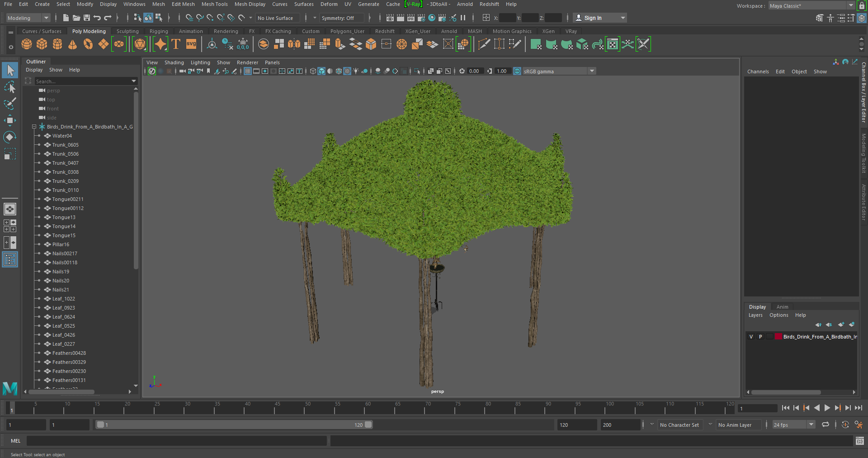
Task: Click the Play forwards button
Action: (x=827, y=408)
